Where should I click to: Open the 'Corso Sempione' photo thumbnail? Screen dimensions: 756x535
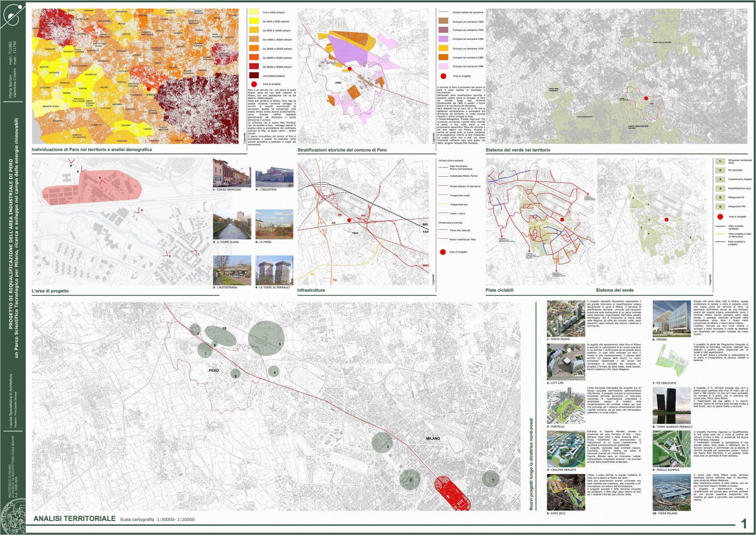pos(232,173)
